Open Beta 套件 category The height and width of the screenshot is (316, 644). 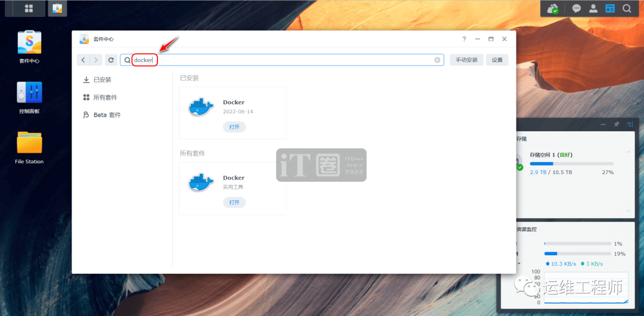[102, 115]
